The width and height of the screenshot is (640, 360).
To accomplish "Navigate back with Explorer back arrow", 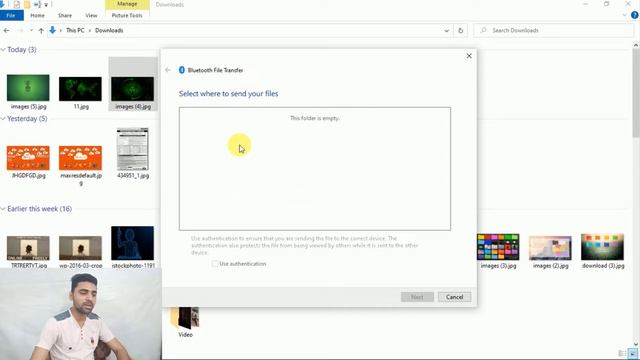I will (x=7, y=31).
